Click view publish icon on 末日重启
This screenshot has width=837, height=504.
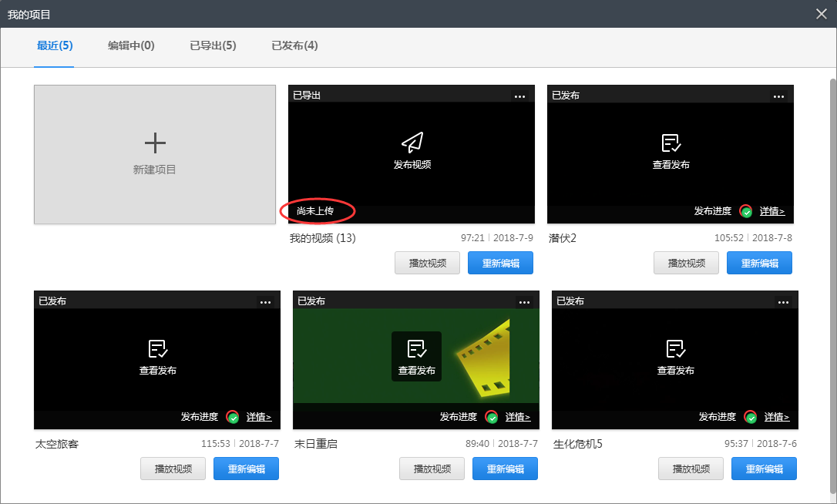(416, 348)
